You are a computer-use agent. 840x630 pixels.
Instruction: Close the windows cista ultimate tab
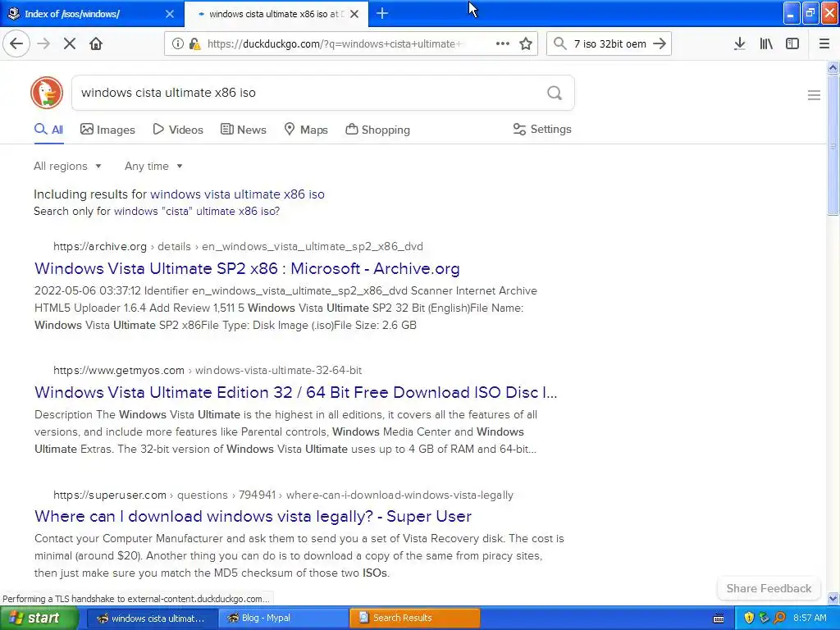click(x=354, y=14)
